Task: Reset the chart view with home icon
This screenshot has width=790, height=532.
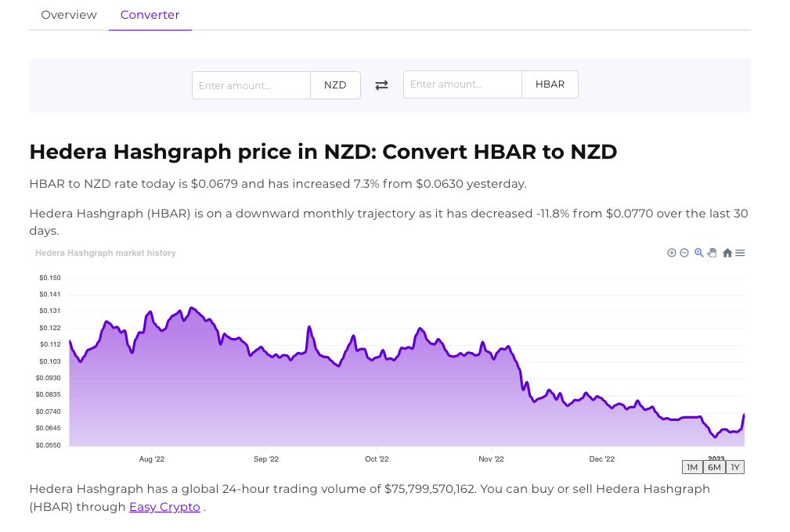Action: point(726,253)
